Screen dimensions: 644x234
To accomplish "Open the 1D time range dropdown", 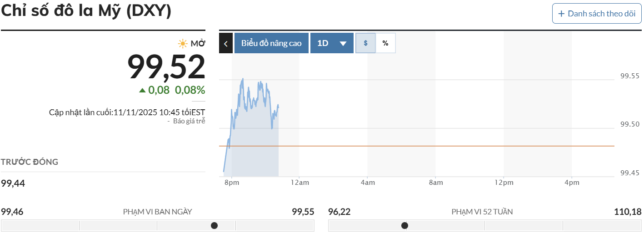I will click(332, 43).
